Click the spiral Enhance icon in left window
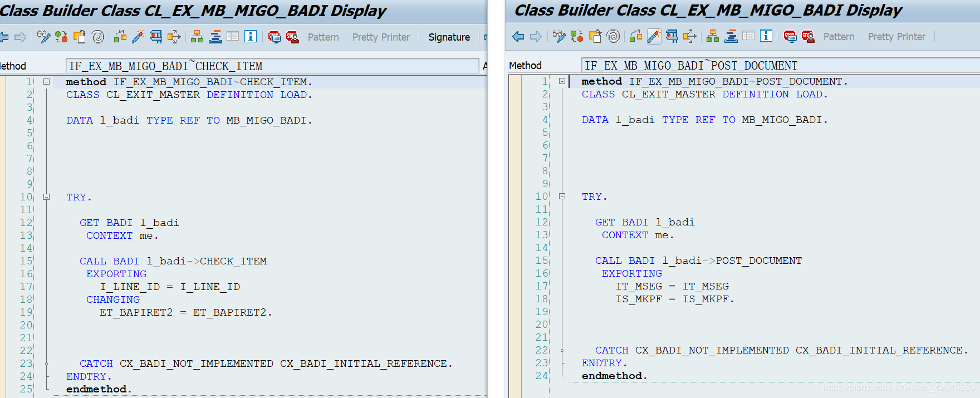The height and width of the screenshot is (398, 980). click(98, 37)
